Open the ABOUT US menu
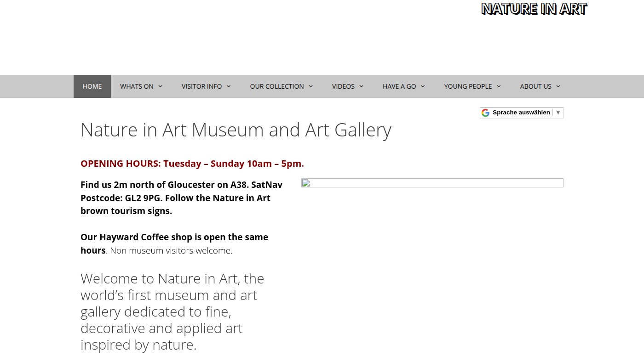Screen dimensions: 644x362 pyautogui.click(x=540, y=86)
